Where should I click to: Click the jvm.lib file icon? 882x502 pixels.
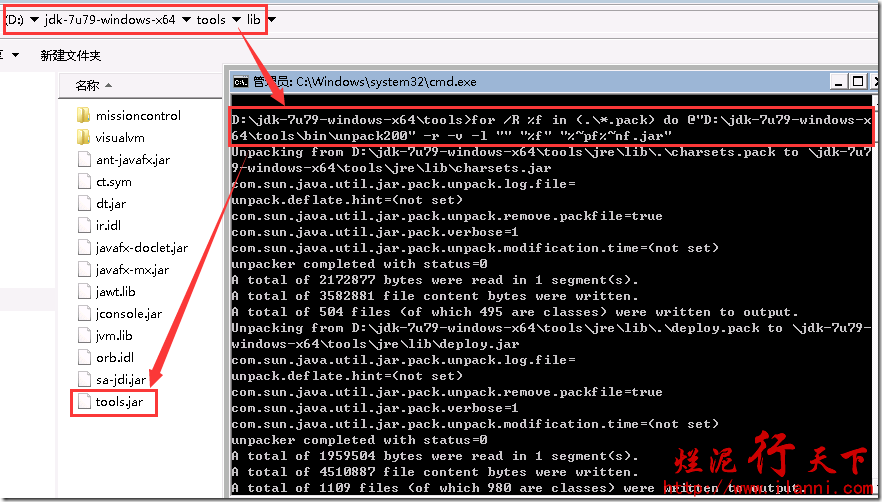[84, 336]
